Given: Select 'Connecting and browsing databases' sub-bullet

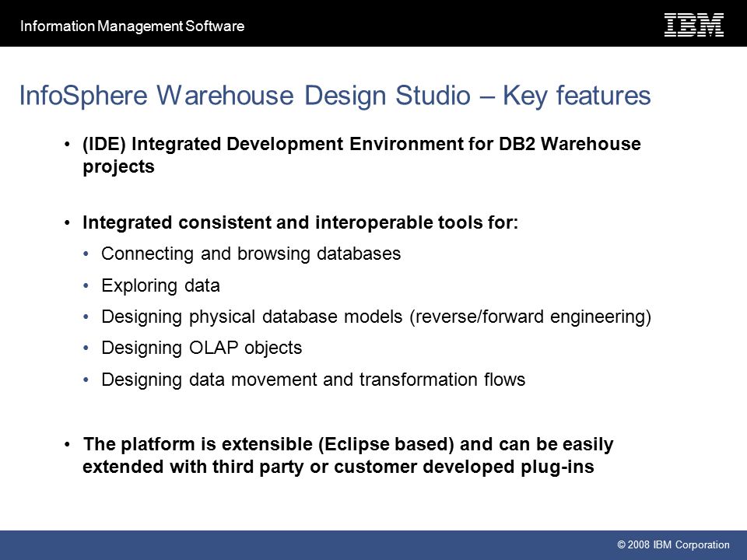Looking at the screenshot, I should tap(251, 254).
